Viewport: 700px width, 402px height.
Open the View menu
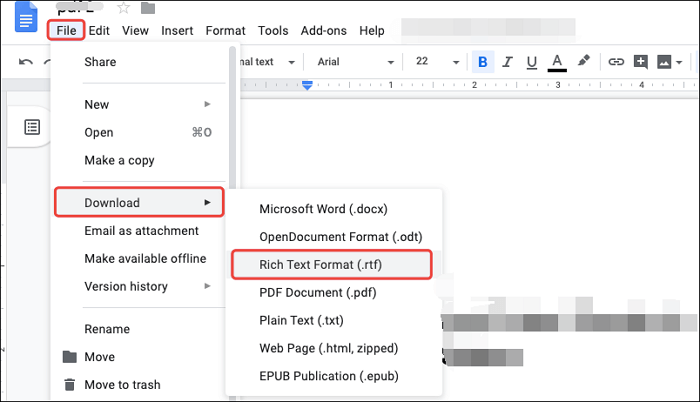[135, 30]
